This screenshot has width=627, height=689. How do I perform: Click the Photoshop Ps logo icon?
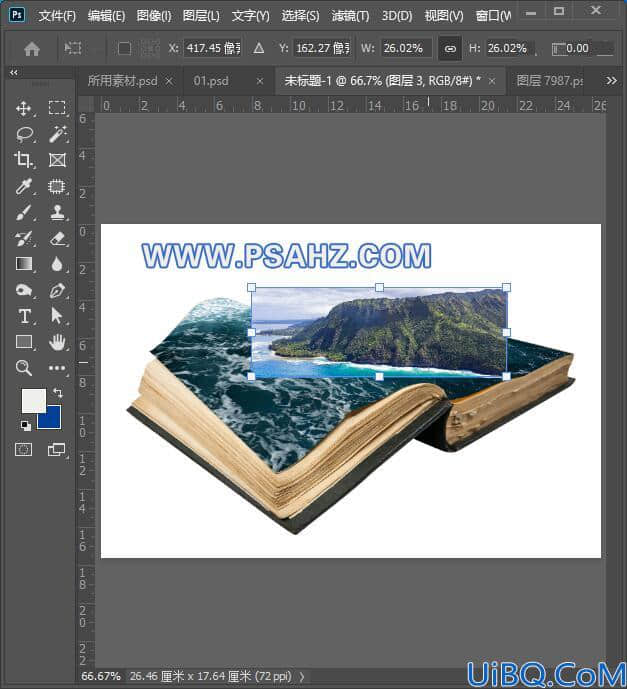17,15
